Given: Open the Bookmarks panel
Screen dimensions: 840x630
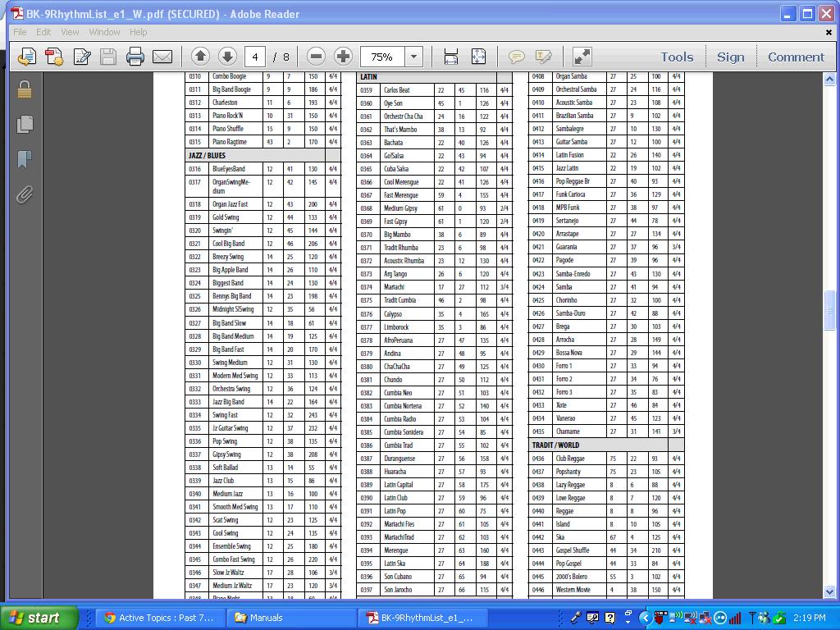Looking at the screenshot, I should 24,158.
